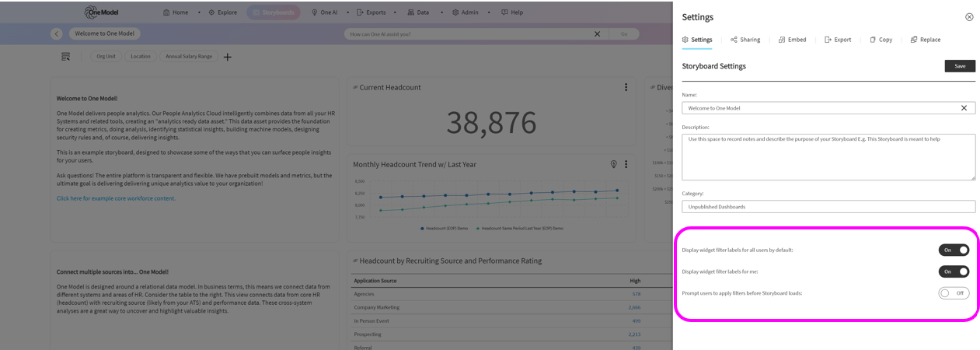The height and width of the screenshot is (350, 980).
Task: Open Explore in the top navigation
Action: point(222,12)
